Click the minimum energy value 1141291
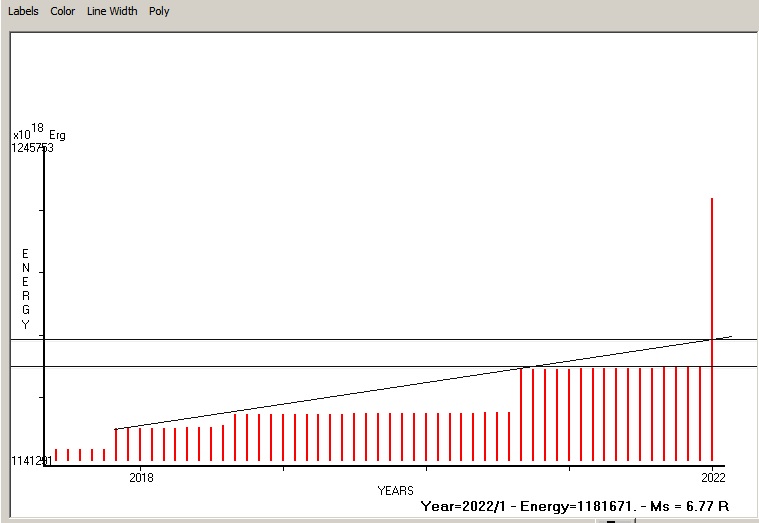 click(31, 461)
